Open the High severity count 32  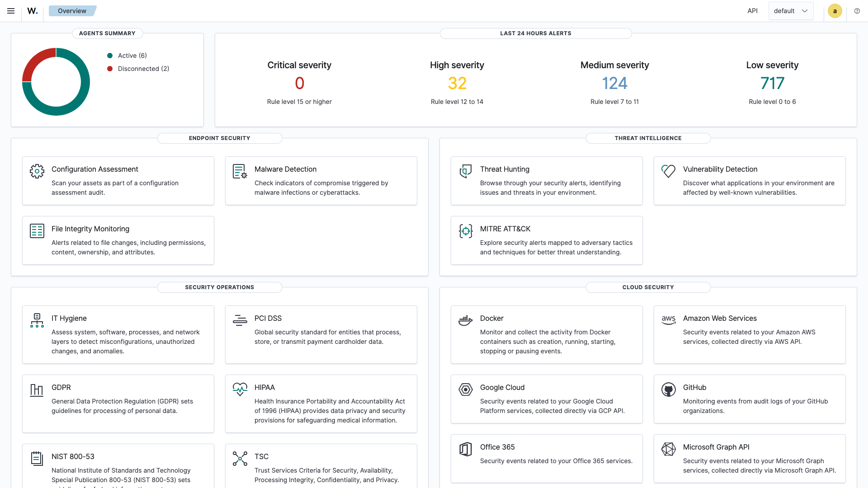click(x=457, y=83)
